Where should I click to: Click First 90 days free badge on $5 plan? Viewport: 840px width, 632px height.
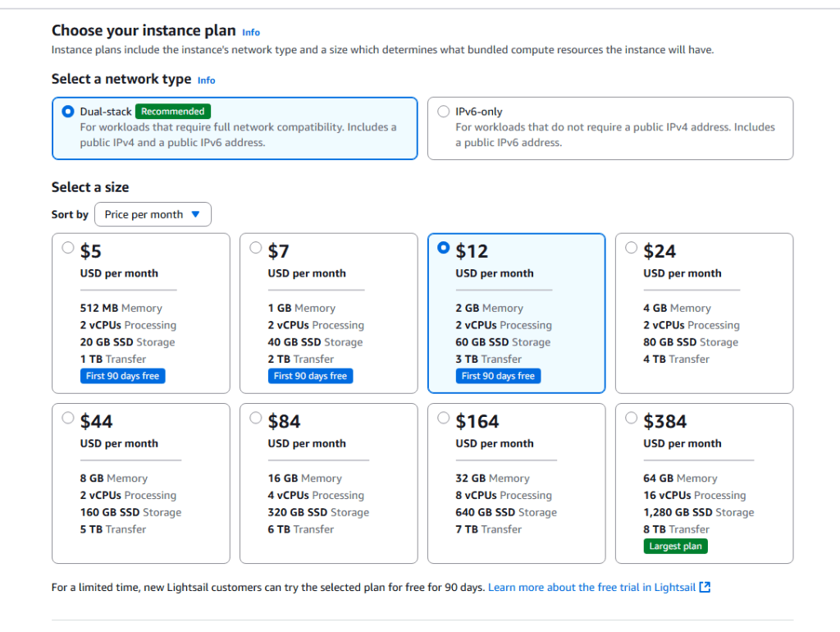pos(123,376)
